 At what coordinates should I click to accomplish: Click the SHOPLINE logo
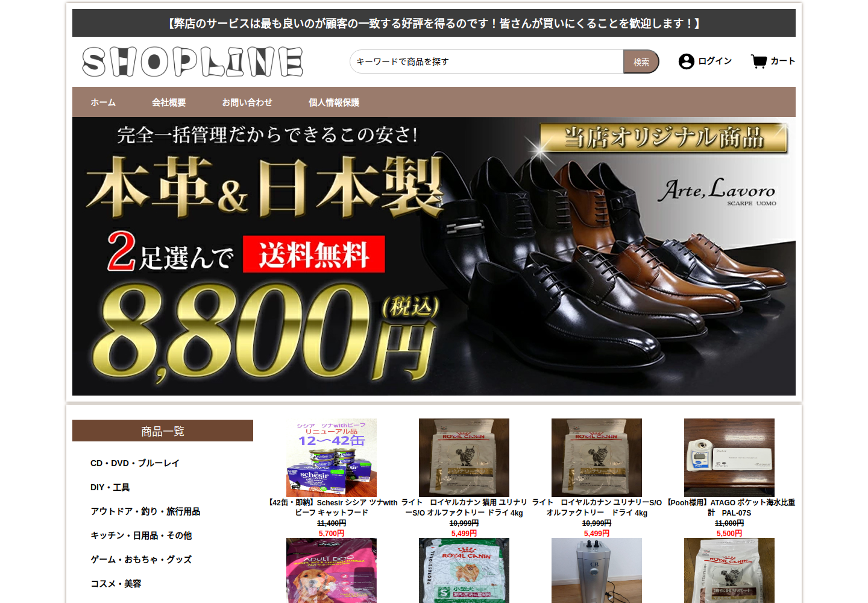193,62
